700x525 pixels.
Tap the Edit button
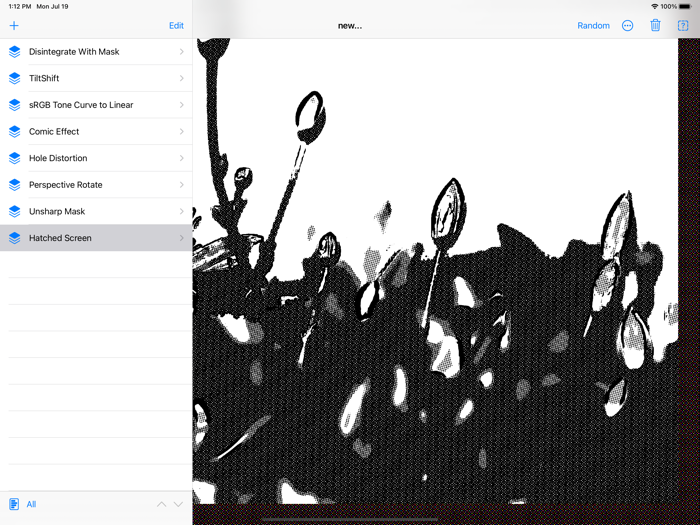176,26
